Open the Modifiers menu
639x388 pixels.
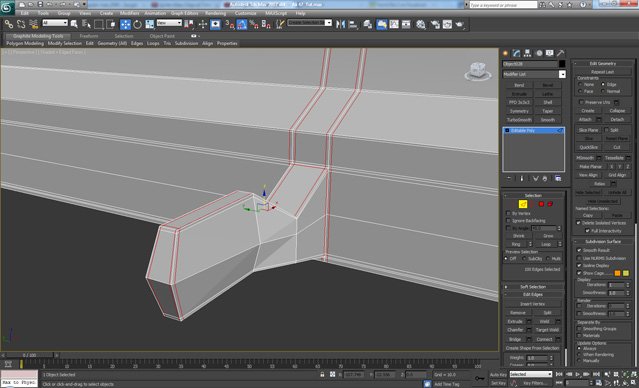coord(130,13)
